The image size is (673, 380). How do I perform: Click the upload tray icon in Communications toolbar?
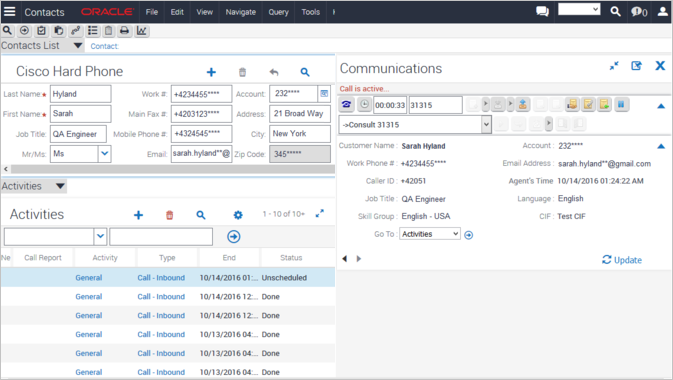tap(523, 104)
